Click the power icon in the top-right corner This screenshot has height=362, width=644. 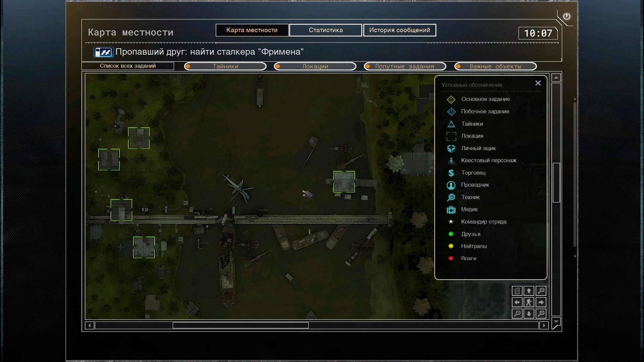(567, 16)
